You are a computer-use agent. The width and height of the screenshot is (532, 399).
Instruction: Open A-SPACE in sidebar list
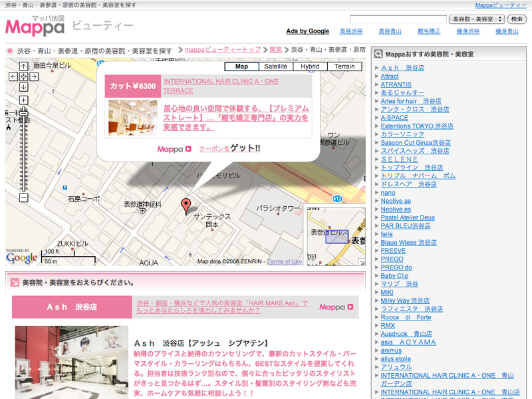[x=394, y=118]
